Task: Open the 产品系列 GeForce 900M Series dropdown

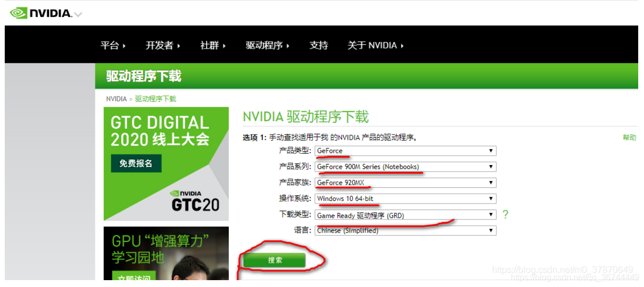Action: tap(406, 167)
